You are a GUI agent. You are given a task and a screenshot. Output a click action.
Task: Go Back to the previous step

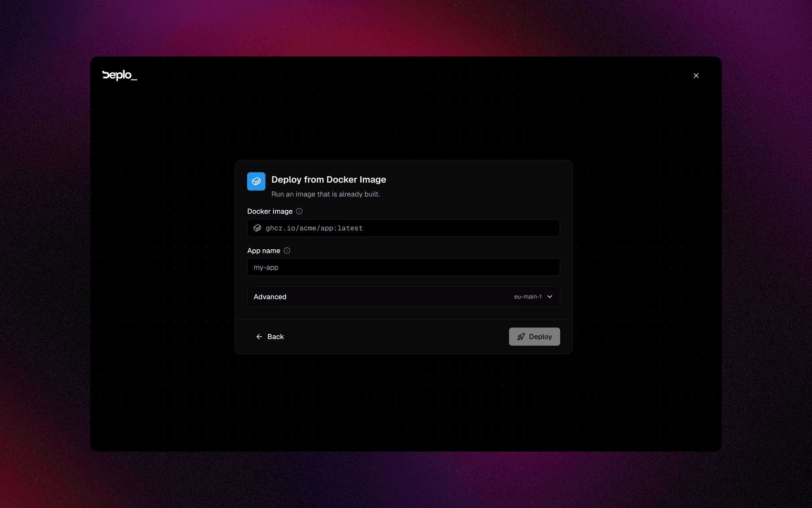270,337
